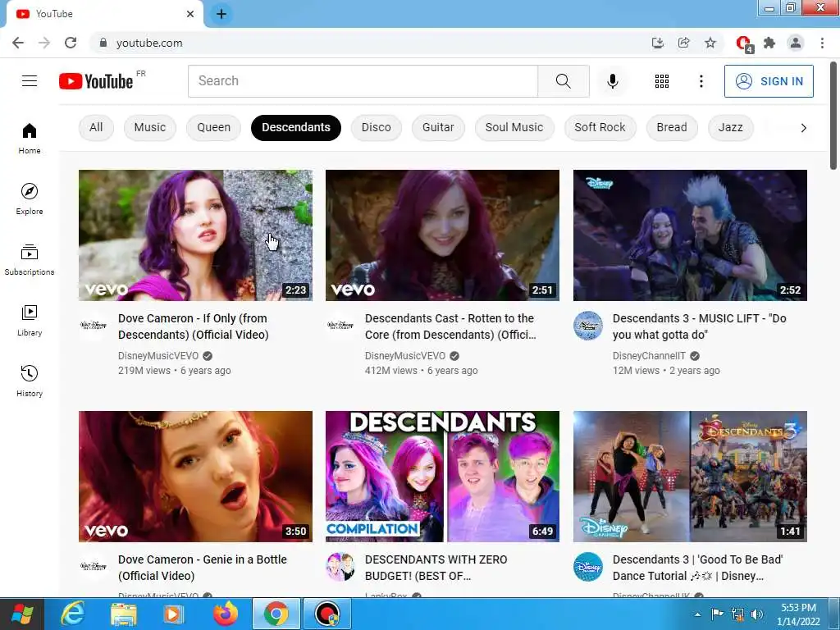The width and height of the screenshot is (840, 630).
Task: Open Explore in sidebar
Action: (x=30, y=199)
